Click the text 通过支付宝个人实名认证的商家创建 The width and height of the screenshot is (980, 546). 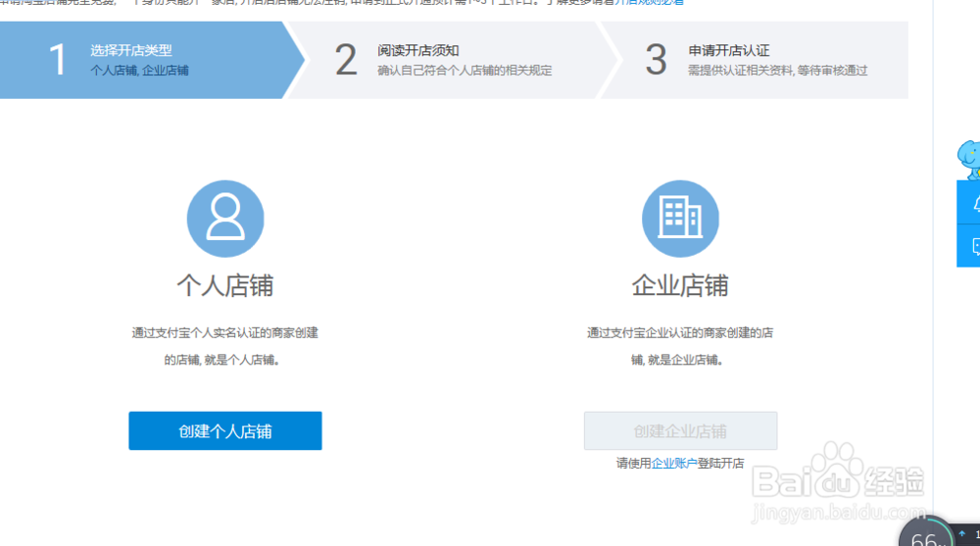point(225,333)
